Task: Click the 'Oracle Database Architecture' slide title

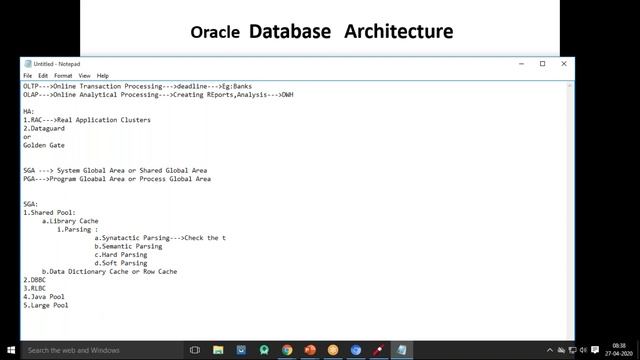Action: (x=322, y=32)
